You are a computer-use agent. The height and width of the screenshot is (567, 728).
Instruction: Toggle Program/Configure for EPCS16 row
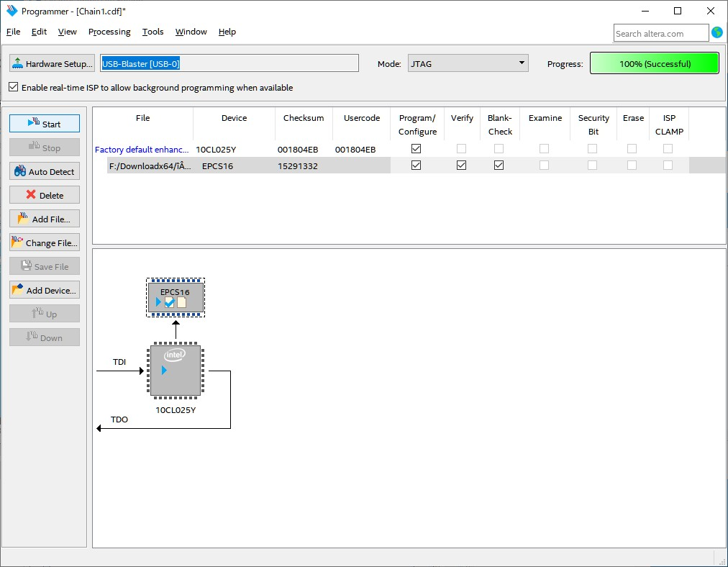click(416, 165)
